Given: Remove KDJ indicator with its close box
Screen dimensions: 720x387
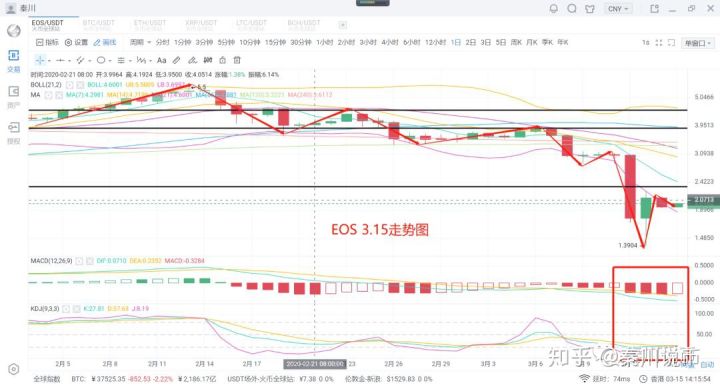Looking at the screenshot, I should pos(76,309).
